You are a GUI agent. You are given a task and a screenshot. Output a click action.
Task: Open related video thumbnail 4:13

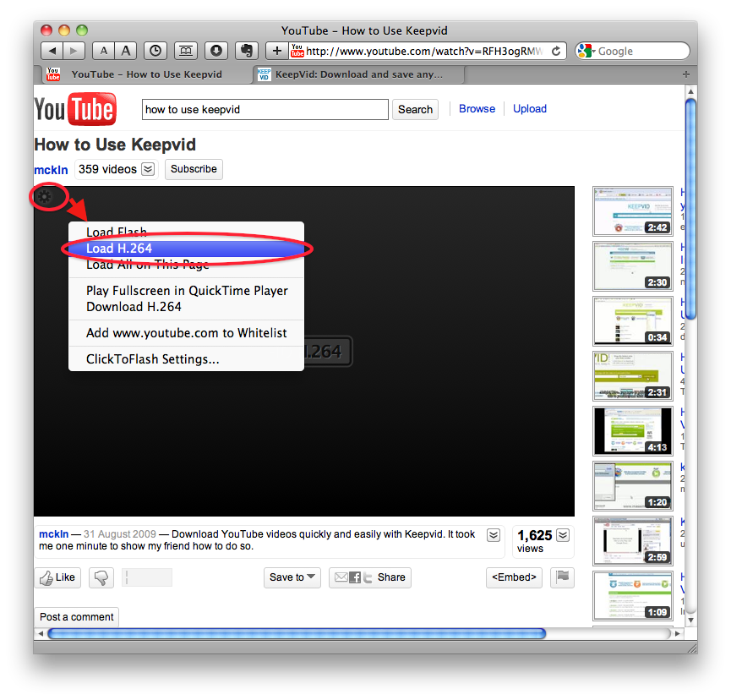(x=633, y=431)
